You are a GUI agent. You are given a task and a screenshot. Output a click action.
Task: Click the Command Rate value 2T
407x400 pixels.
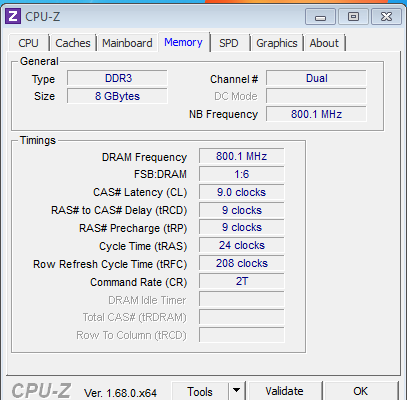click(242, 281)
